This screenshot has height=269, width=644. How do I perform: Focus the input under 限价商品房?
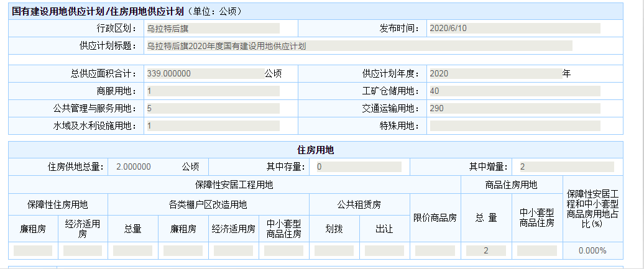[x=435, y=251]
